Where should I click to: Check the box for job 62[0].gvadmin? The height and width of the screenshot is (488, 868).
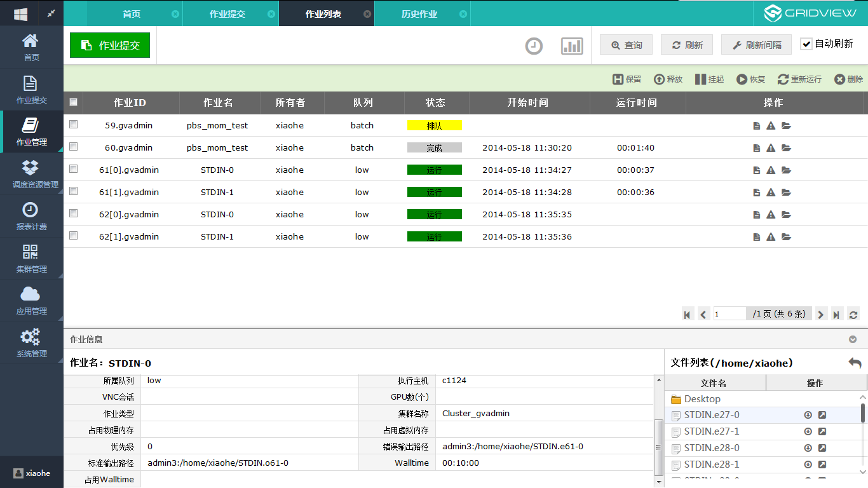[73, 213]
